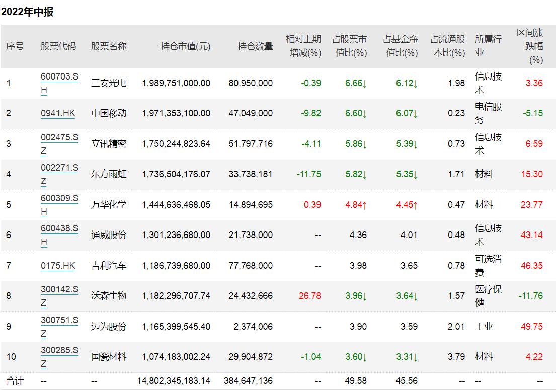Image resolution: width=556 pixels, height=392 pixels.
Task: Select stock name 吉利汽车
Action: pos(109,265)
